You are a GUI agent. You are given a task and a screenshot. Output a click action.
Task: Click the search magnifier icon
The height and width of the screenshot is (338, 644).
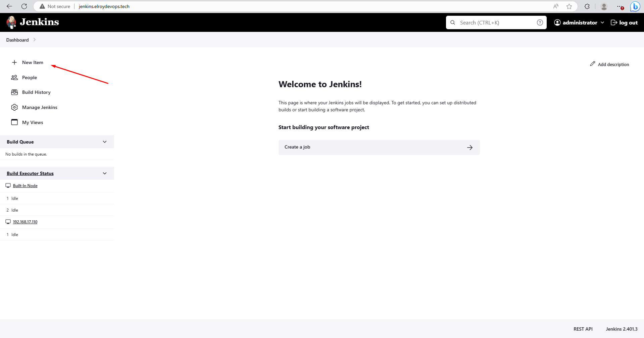[453, 22]
